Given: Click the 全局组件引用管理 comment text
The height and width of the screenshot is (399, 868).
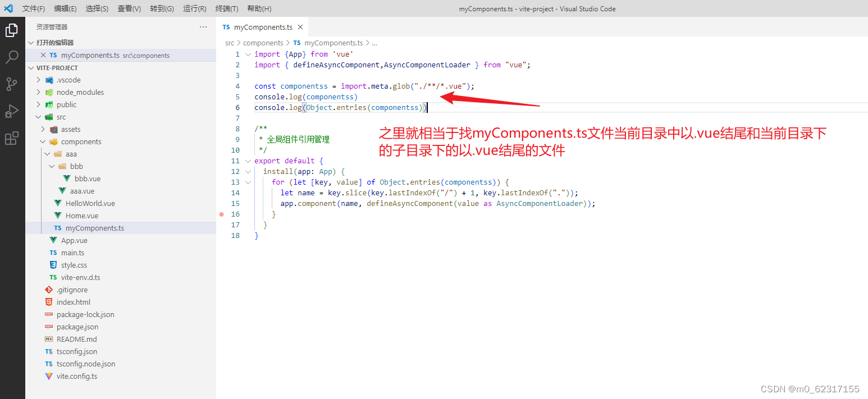Looking at the screenshot, I should (x=298, y=140).
